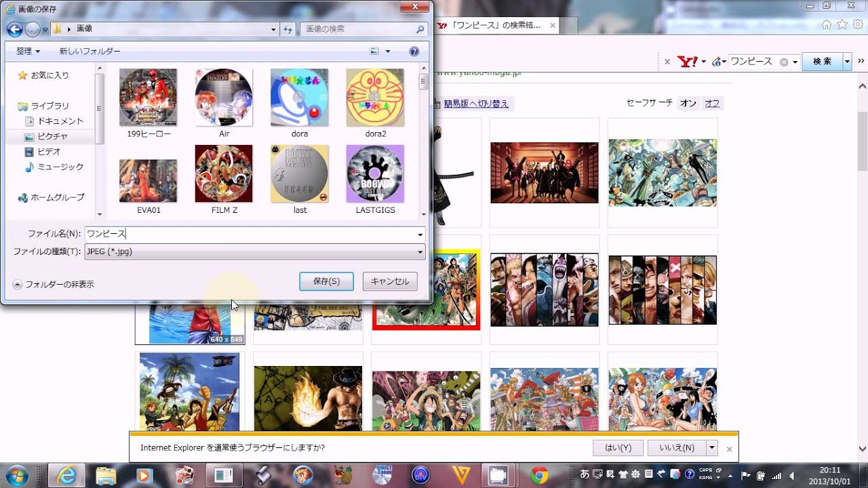
Task: Go back in the save dialog
Action: pos(14,29)
